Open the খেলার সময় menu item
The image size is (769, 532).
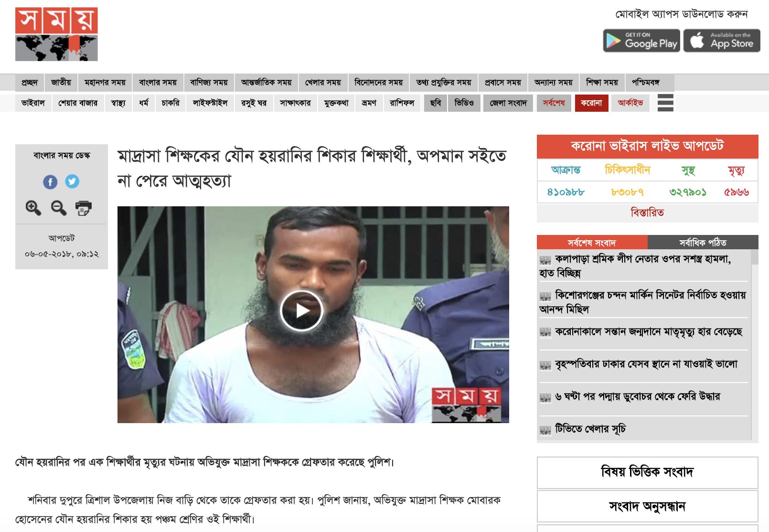coord(323,83)
